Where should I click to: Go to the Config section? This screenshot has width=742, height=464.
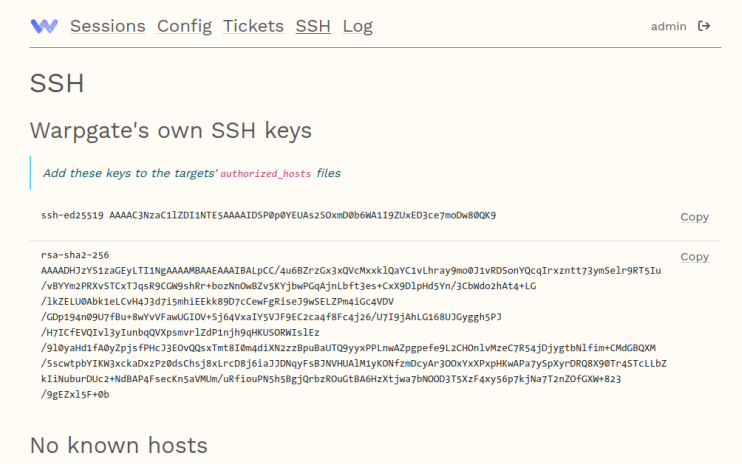coord(184,26)
